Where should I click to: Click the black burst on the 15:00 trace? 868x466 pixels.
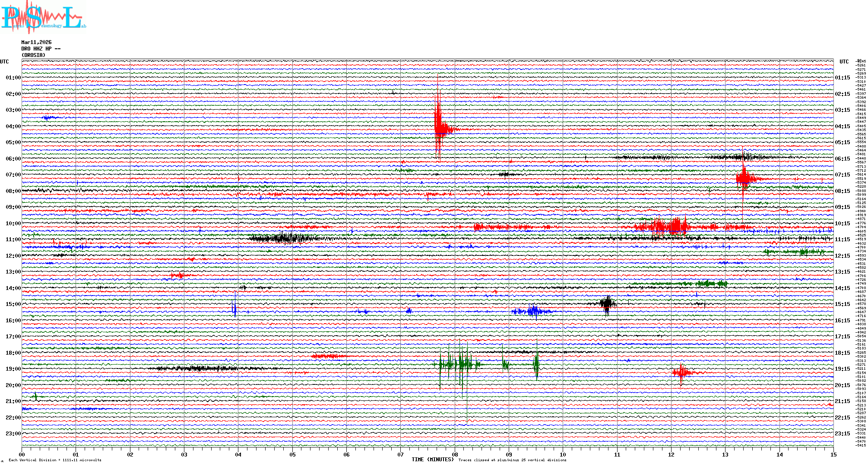coord(607,303)
